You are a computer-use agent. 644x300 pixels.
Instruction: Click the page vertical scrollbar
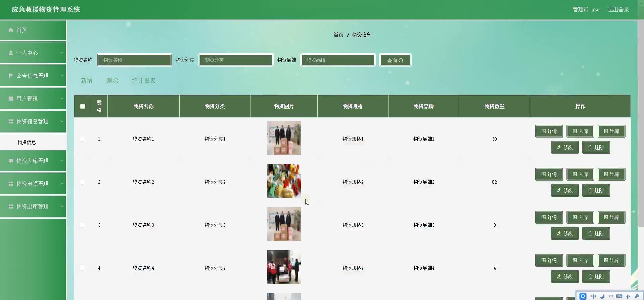click(641, 123)
